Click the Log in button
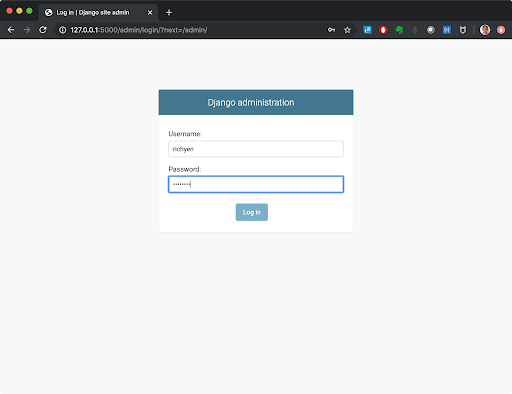This screenshot has height=394, width=512. pyautogui.click(x=252, y=212)
